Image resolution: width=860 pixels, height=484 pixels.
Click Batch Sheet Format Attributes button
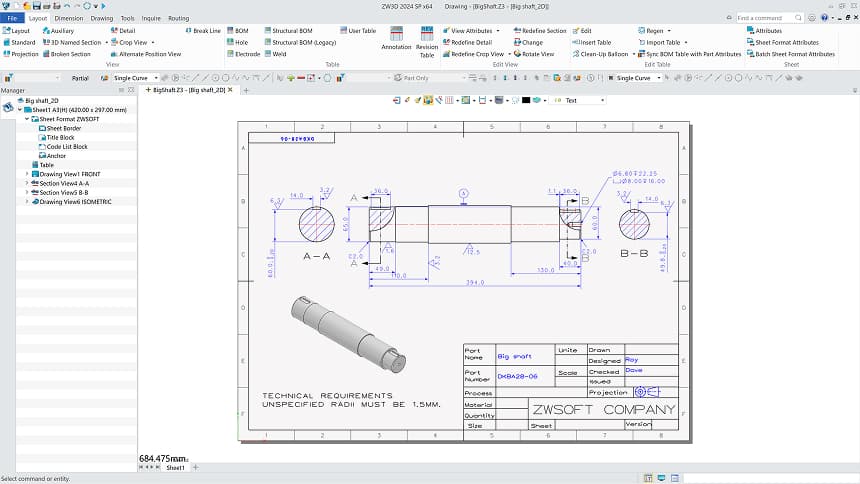[794, 54]
